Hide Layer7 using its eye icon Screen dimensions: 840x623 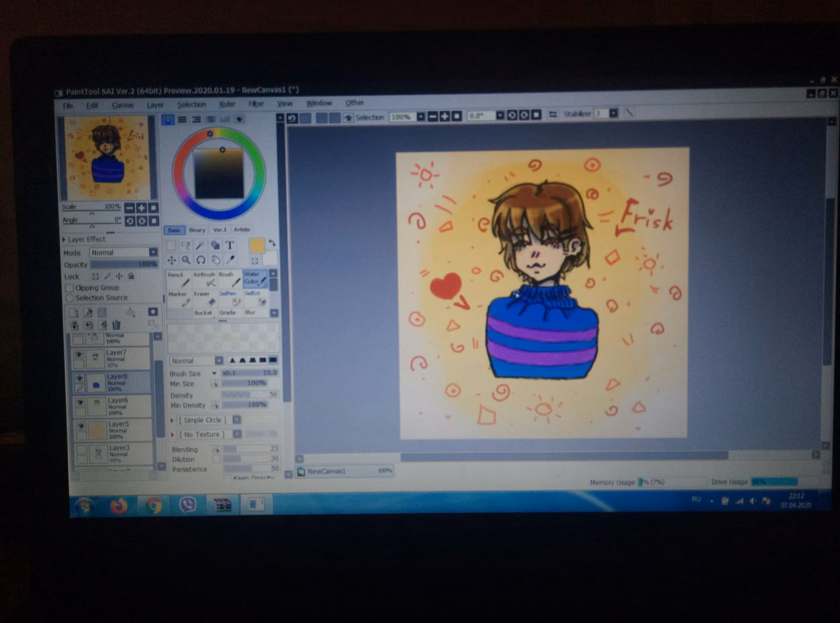pos(79,354)
